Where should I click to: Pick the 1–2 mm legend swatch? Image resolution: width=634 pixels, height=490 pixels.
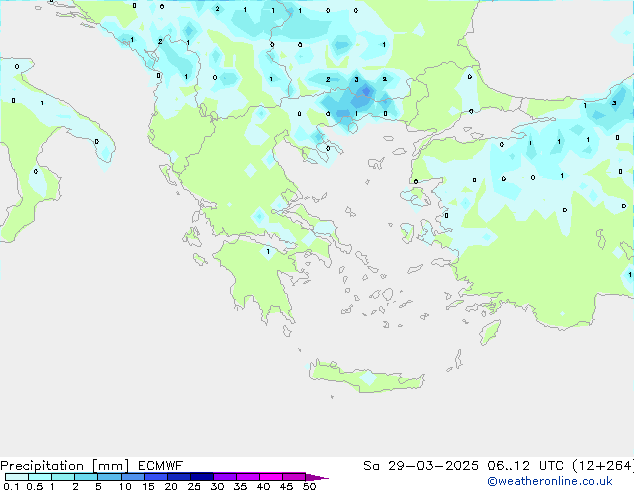pyautogui.click(x=63, y=477)
